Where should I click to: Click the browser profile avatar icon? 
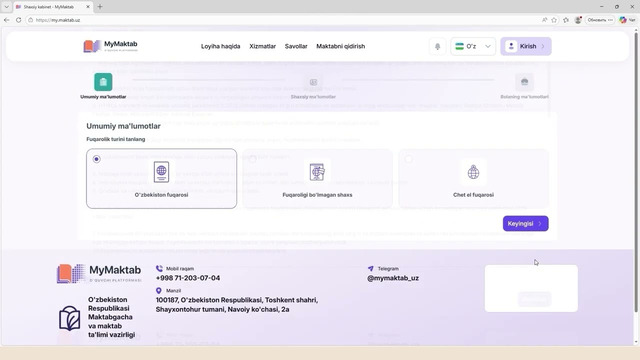click(578, 20)
